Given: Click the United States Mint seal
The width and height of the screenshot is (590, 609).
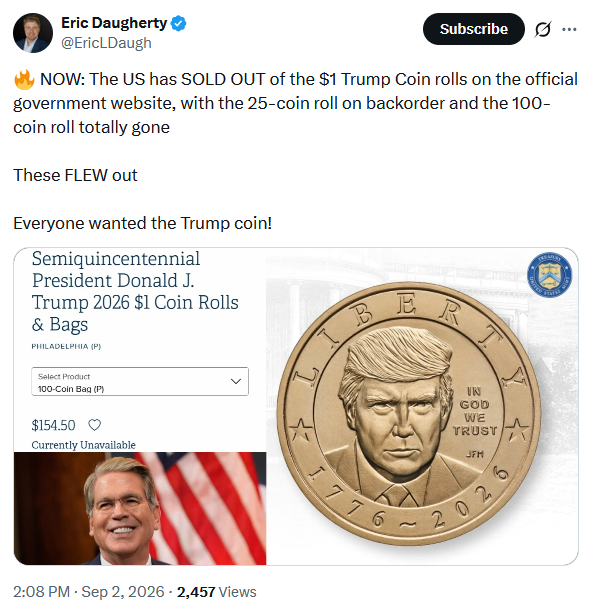Looking at the screenshot, I should pos(549,275).
